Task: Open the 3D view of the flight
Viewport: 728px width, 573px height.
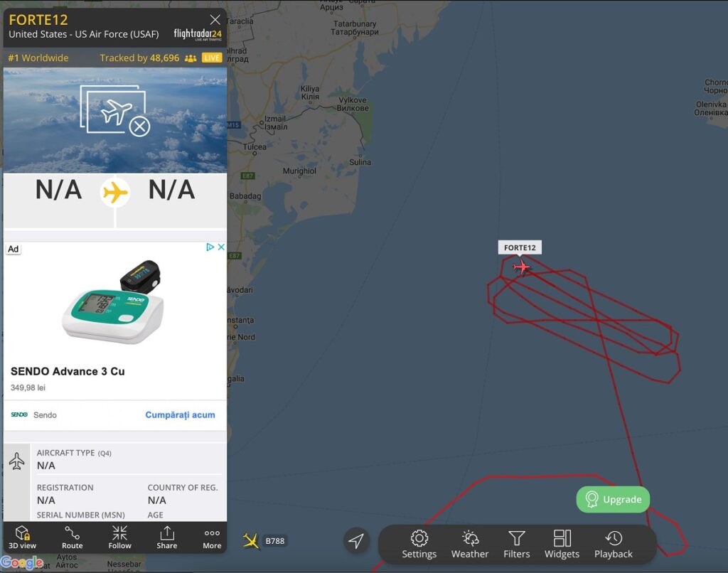Action: [x=22, y=537]
